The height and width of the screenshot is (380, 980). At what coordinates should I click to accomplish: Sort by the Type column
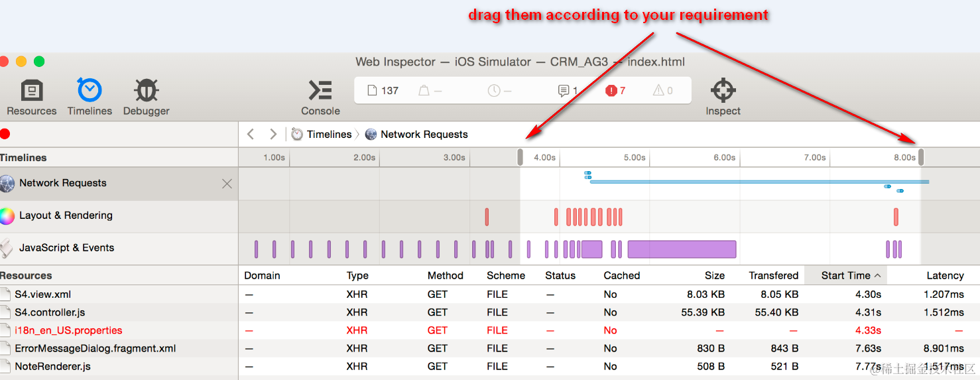coord(357,275)
